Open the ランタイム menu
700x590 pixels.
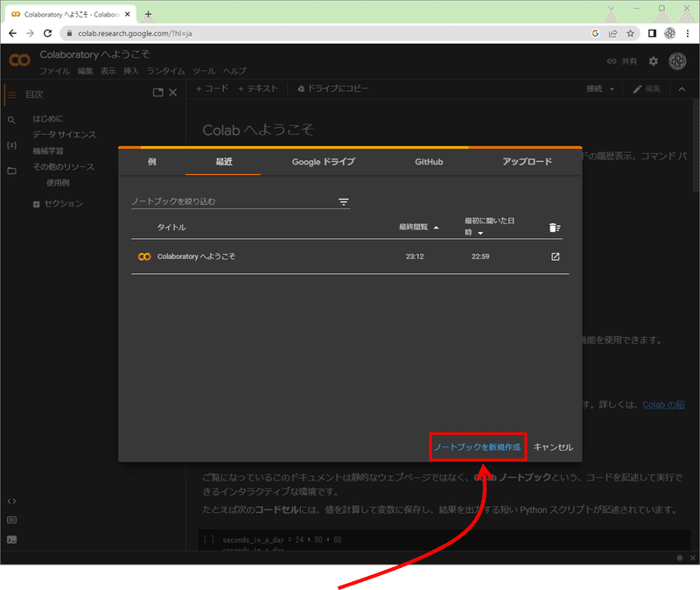point(165,71)
